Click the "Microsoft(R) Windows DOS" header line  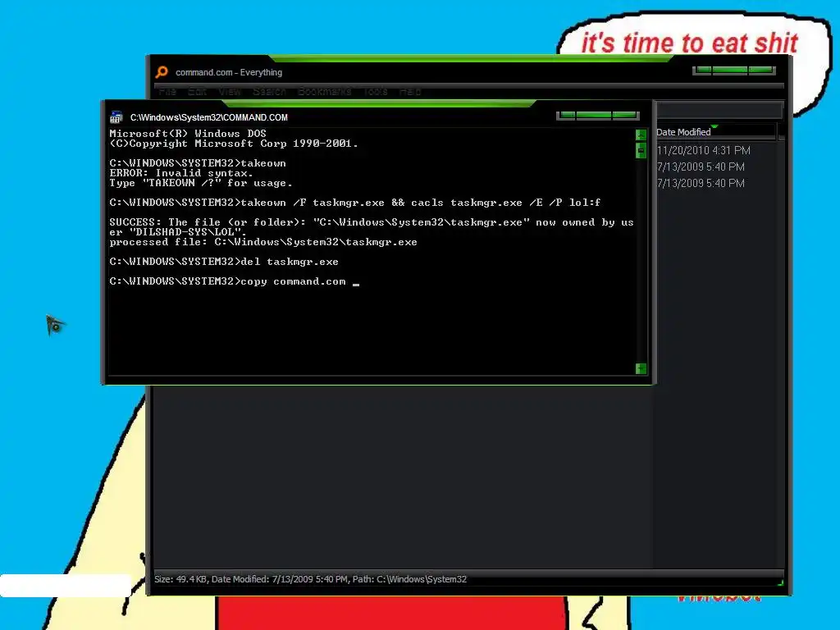pyautogui.click(x=188, y=134)
